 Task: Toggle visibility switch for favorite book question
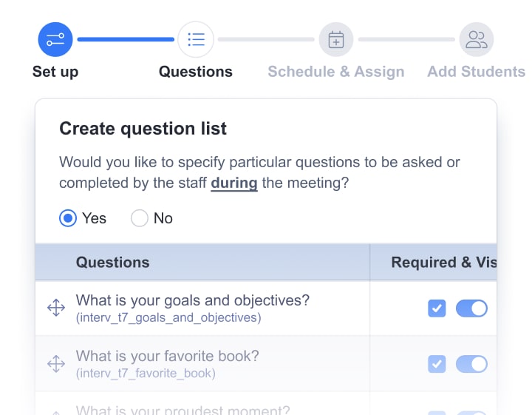[471, 364]
